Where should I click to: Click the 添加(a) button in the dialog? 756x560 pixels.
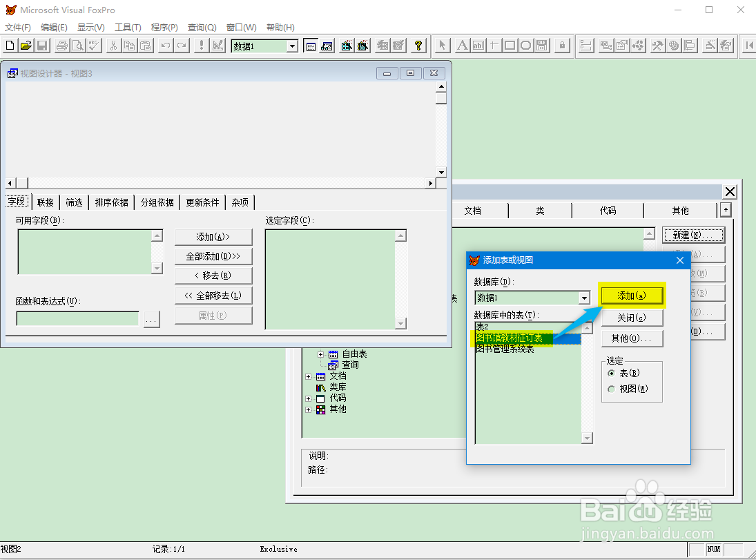point(632,296)
